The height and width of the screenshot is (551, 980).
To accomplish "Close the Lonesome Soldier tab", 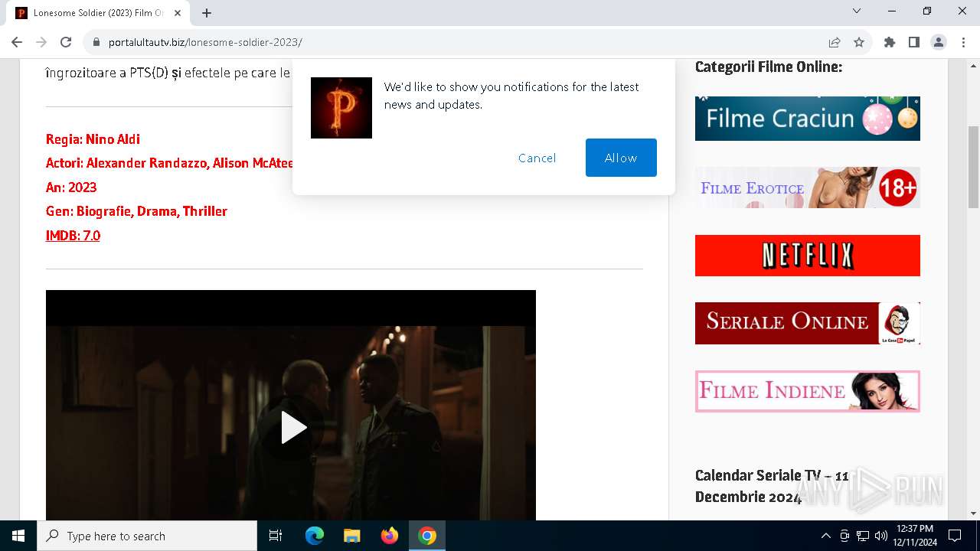I will pyautogui.click(x=177, y=13).
